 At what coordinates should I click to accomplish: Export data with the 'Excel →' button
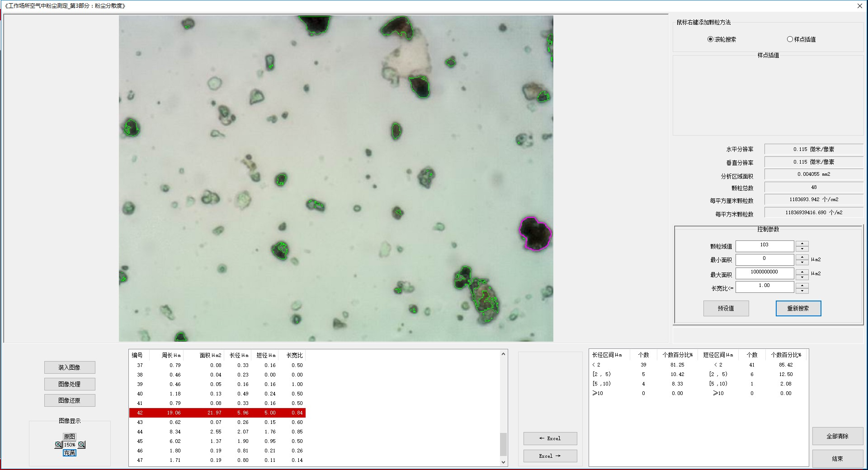[550, 456]
